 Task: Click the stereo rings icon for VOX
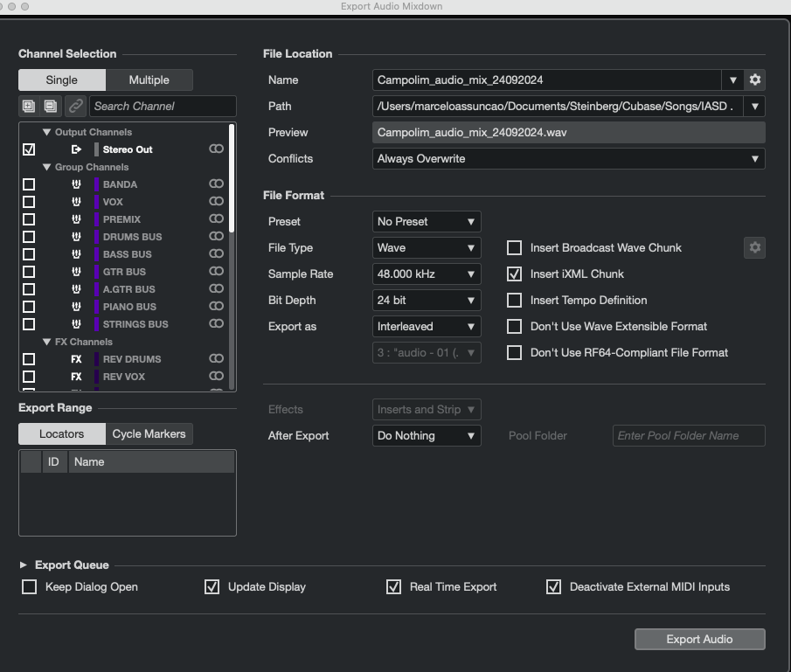(x=216, y=202)
